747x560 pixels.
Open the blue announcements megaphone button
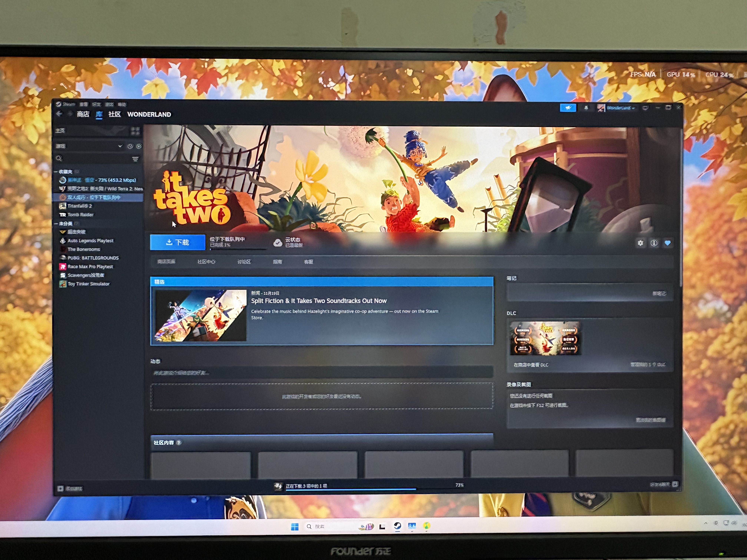click(x=568, y=108)
